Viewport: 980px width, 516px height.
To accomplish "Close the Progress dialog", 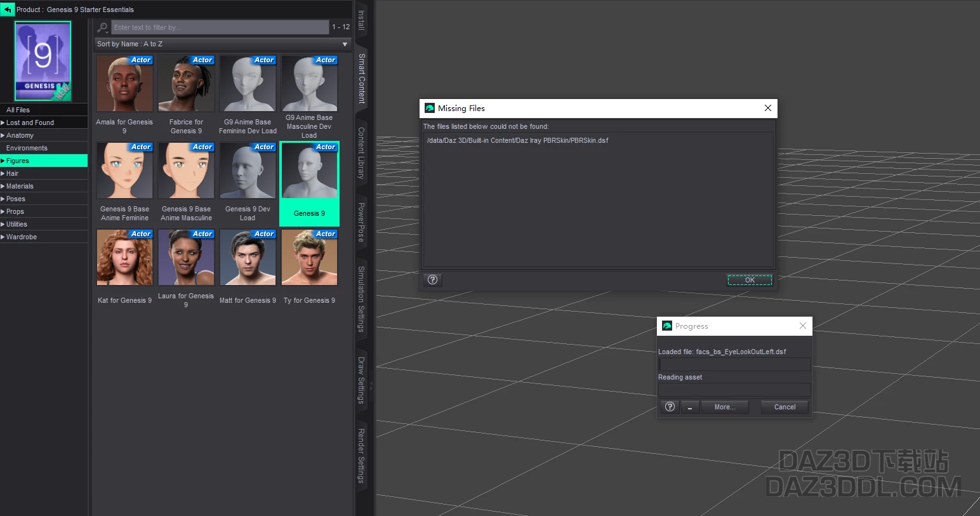I will coord(803,326).
